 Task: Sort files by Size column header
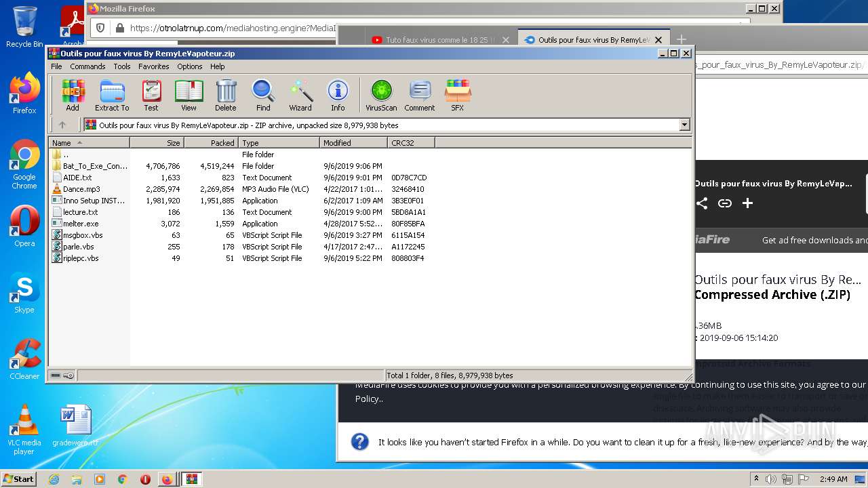(x=157, y=142)
